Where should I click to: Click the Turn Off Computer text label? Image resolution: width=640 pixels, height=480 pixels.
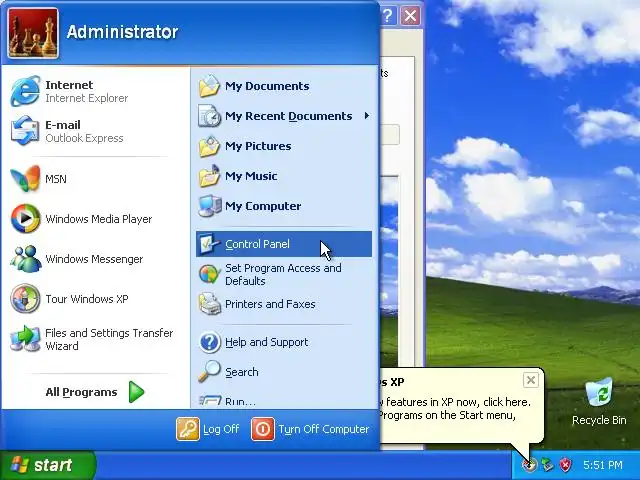coord(324,429)
